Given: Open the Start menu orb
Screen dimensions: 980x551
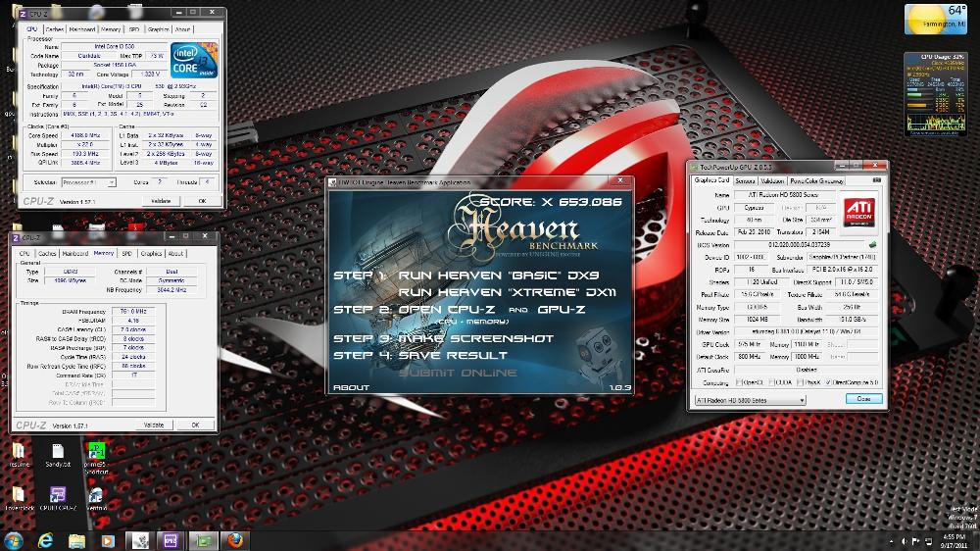Looking at the screenshot, I should click(x=13, y=540).
